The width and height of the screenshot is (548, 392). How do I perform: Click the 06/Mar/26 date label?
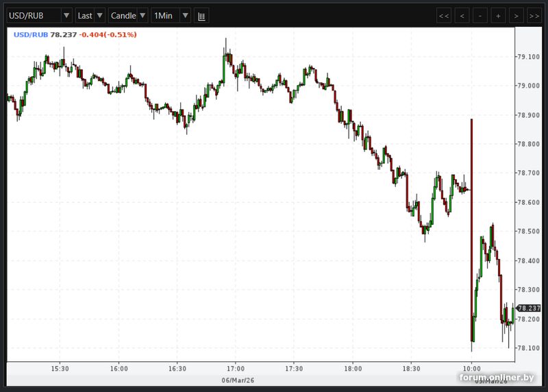238,380
